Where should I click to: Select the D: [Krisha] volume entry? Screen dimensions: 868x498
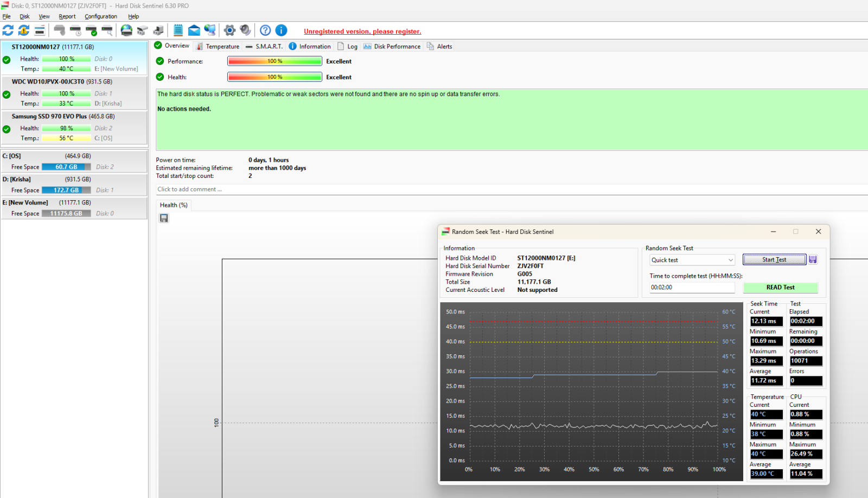[x=74, y=185]
